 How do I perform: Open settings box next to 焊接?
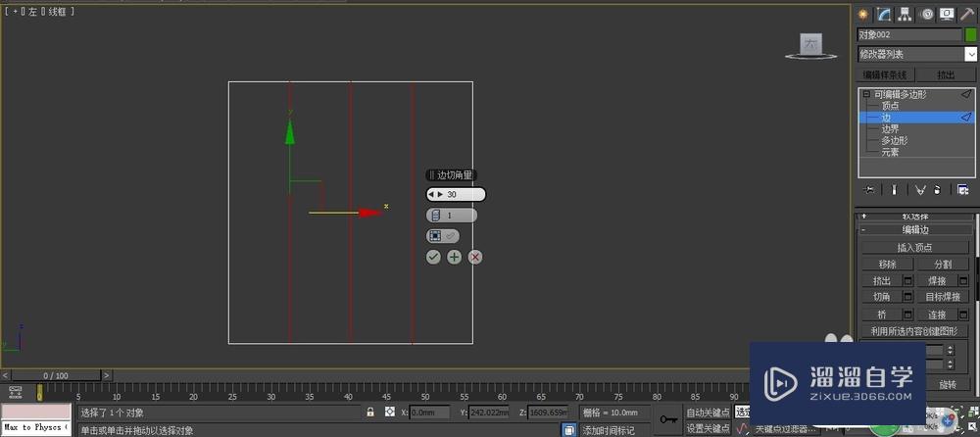point(963,280)
